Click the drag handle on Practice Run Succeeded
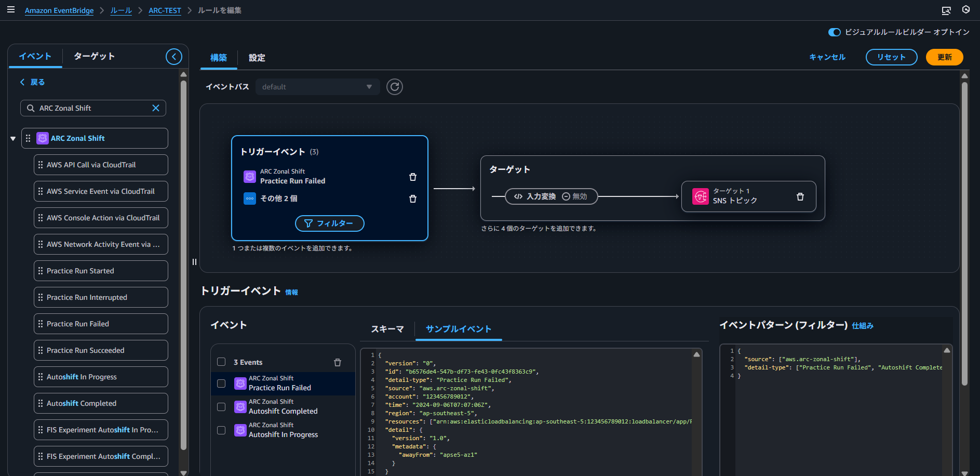 (41, 350)
